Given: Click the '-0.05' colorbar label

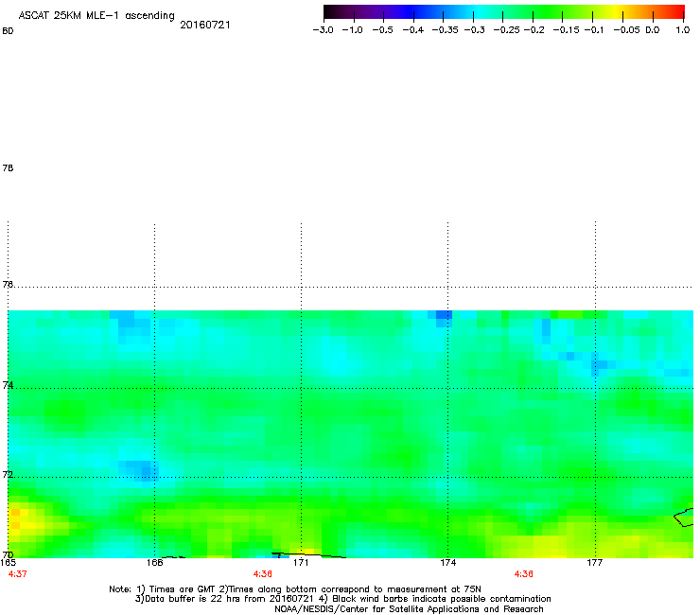Looking at the screenshot, I should pyautogui.click(x=626, y=30).
